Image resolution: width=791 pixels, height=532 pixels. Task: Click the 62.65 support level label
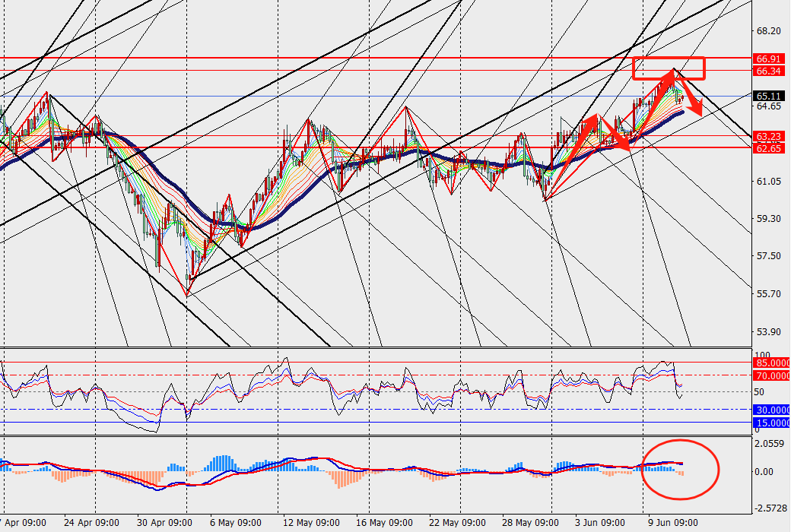click(x=768, y=148)
